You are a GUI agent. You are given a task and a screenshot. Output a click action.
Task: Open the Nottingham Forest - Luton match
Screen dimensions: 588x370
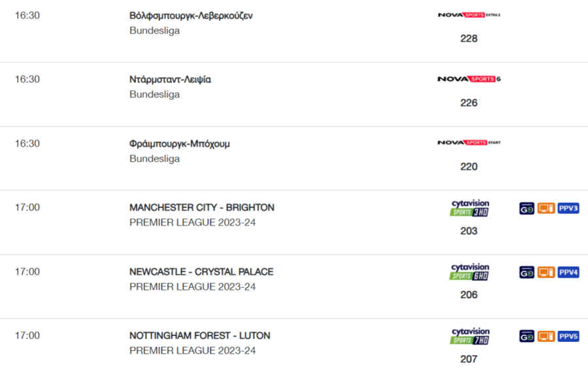coord(200,335)
